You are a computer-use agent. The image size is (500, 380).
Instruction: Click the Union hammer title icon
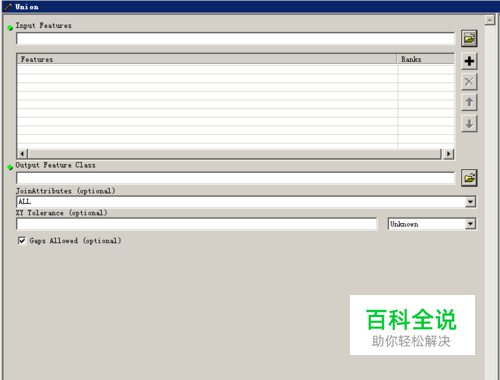coord(8,6)
